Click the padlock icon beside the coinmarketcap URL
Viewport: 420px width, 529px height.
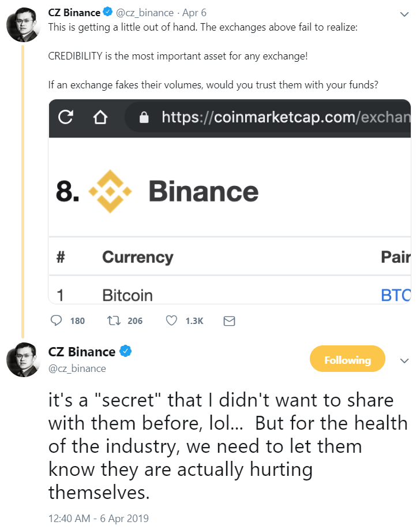(x=144, y=117)
